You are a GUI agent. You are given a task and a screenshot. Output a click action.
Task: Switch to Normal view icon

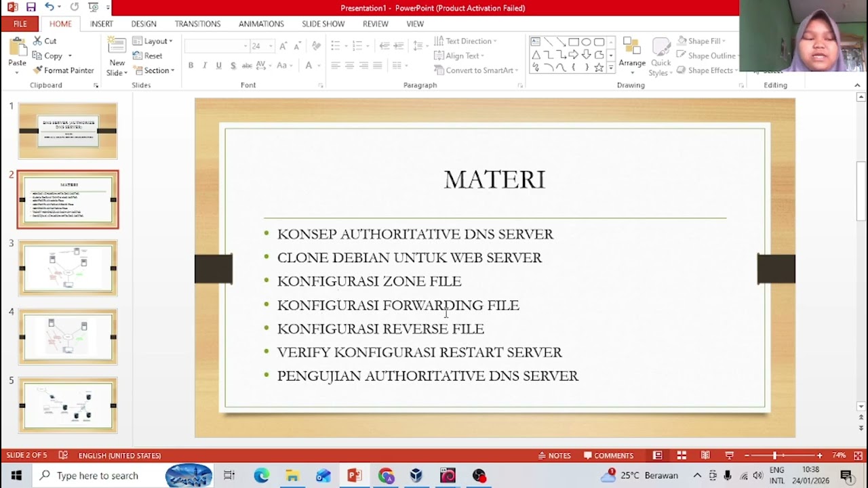click(x=658, y=455)
